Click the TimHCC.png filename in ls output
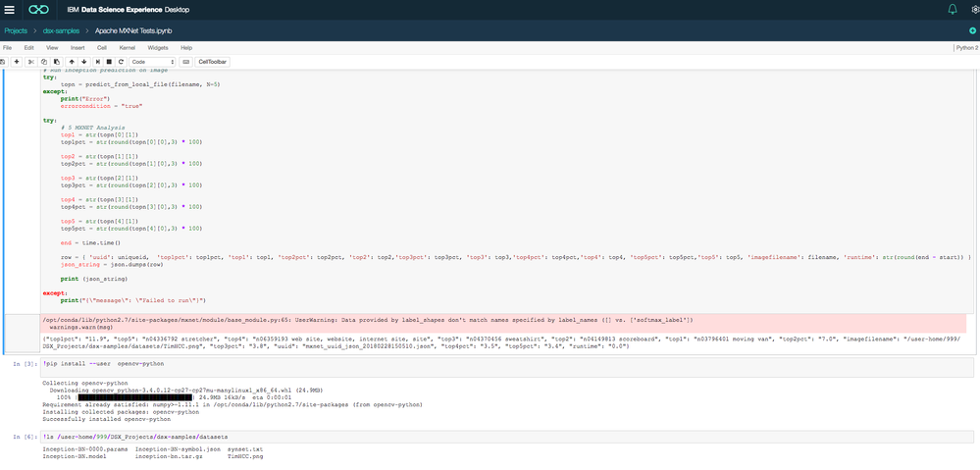 tap(245, 457)
